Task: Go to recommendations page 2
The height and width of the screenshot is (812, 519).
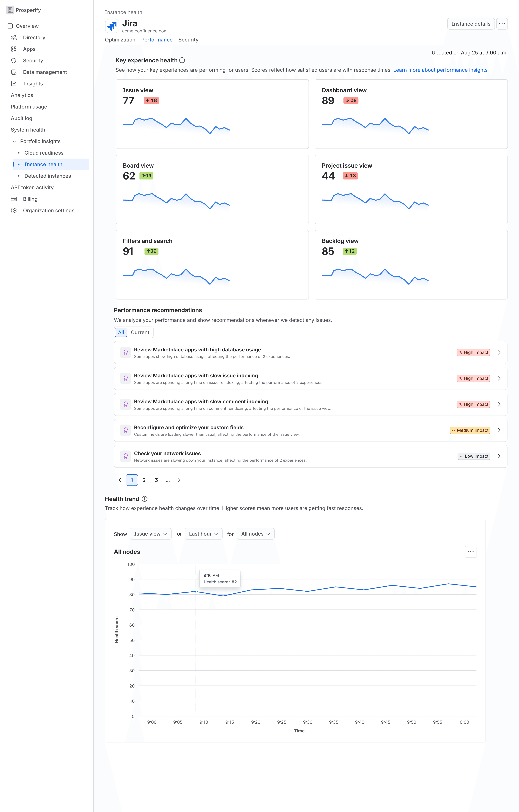Action: (x=144, y=480)
